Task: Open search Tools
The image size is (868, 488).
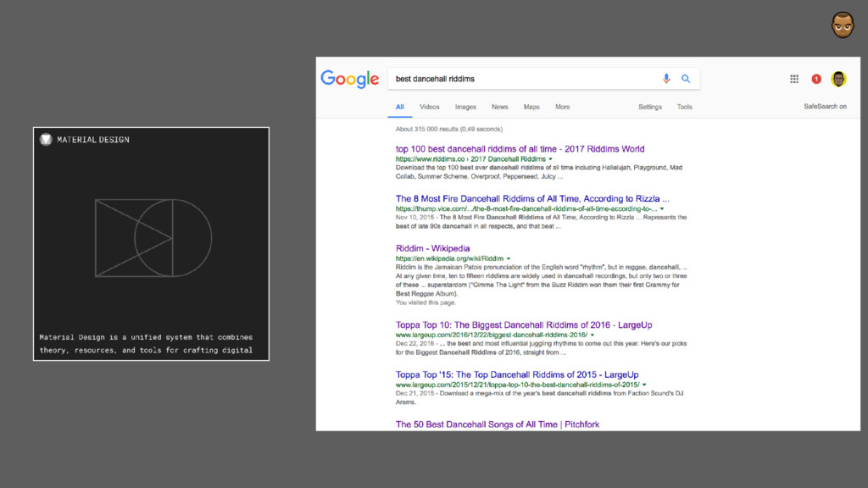Action: 684,107
